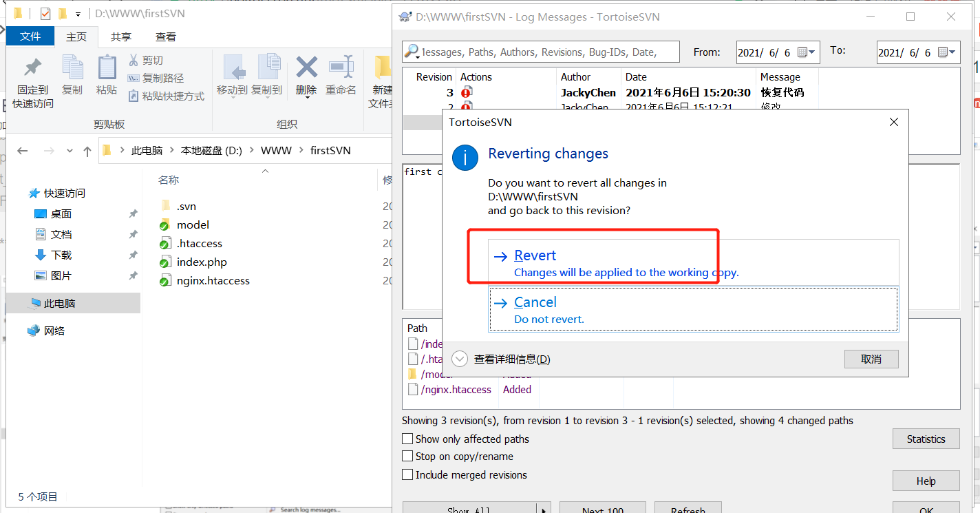Click the Explorer up-directory arrow
The height and width of the screenshot is (513, 980).
pyautogui.click(x=87, y=151)
